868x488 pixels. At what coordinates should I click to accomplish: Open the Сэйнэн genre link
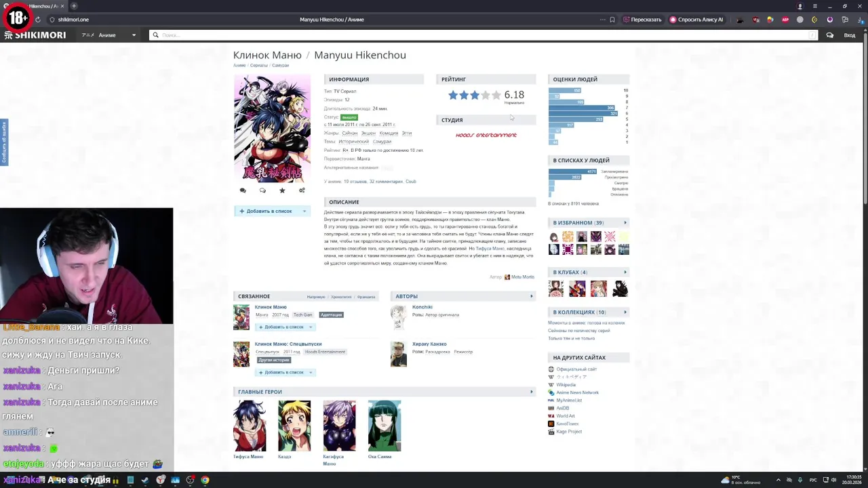point(349,134)
